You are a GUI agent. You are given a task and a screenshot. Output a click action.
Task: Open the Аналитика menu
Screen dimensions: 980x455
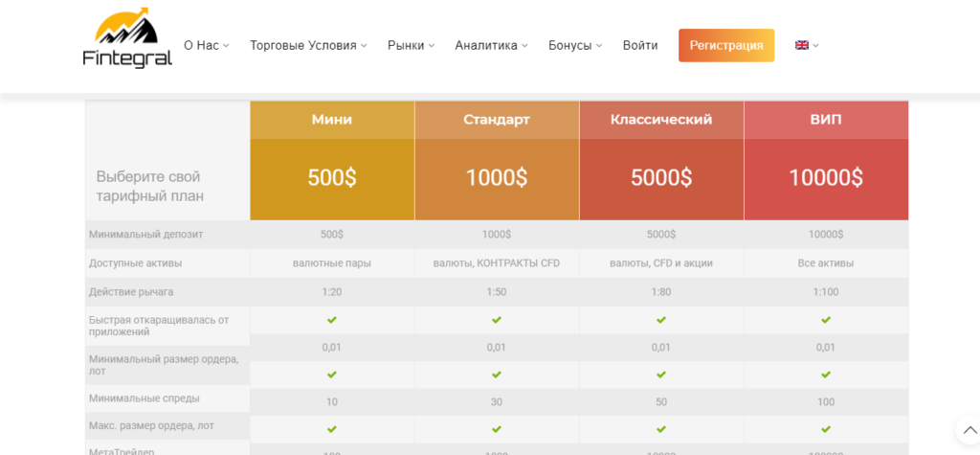coord(486,45)
